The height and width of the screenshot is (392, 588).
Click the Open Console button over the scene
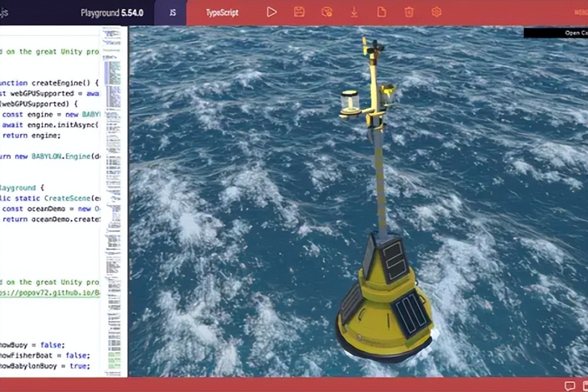tap(572, 33)
